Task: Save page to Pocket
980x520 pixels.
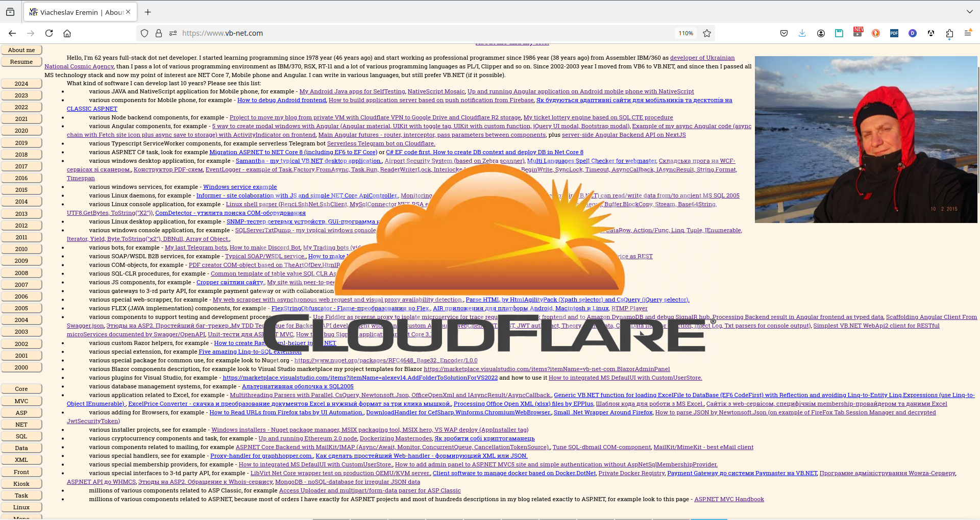Action: click(784, 33)
